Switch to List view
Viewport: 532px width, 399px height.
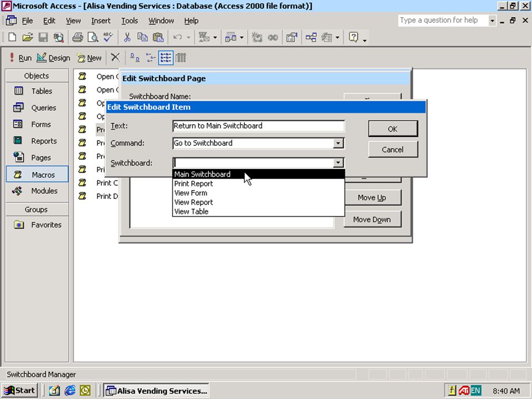[166, 58]
